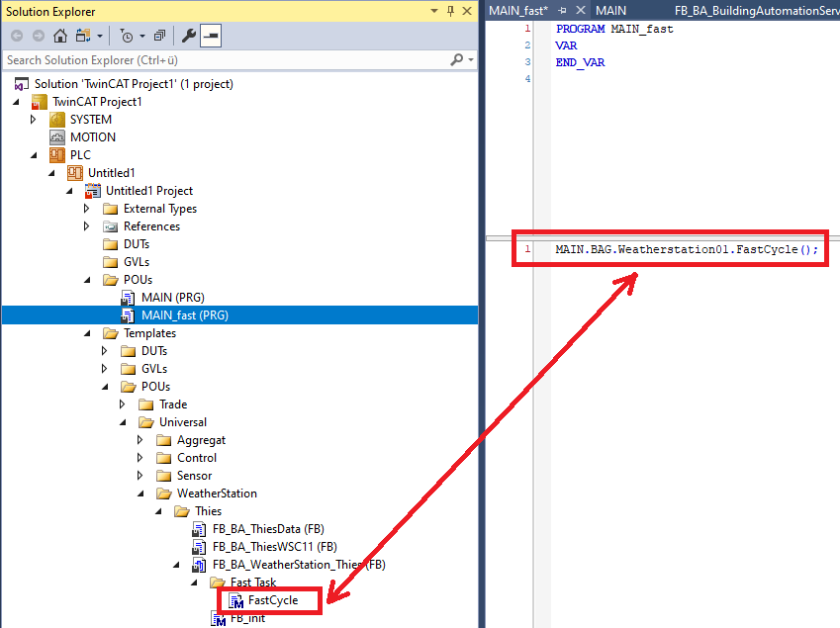Toggle the pin on MAIN_fast tab
The height and width of the screenshot is (628, 840).
562,10
